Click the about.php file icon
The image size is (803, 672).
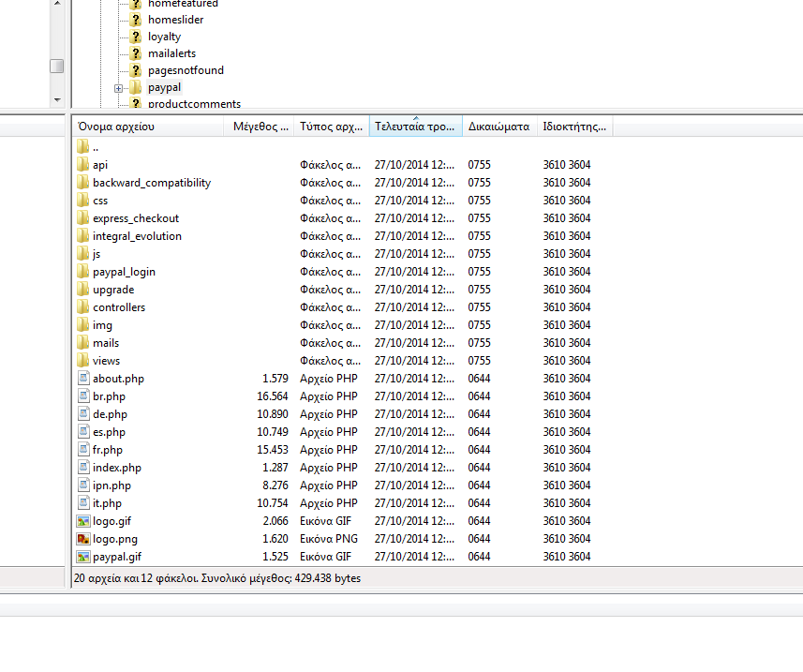[83, 378]
